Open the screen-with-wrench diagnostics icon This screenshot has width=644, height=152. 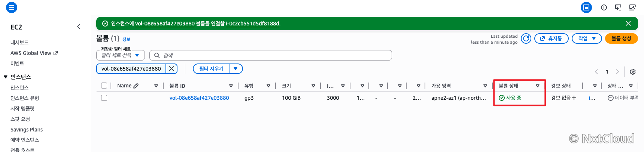[632, 7]
